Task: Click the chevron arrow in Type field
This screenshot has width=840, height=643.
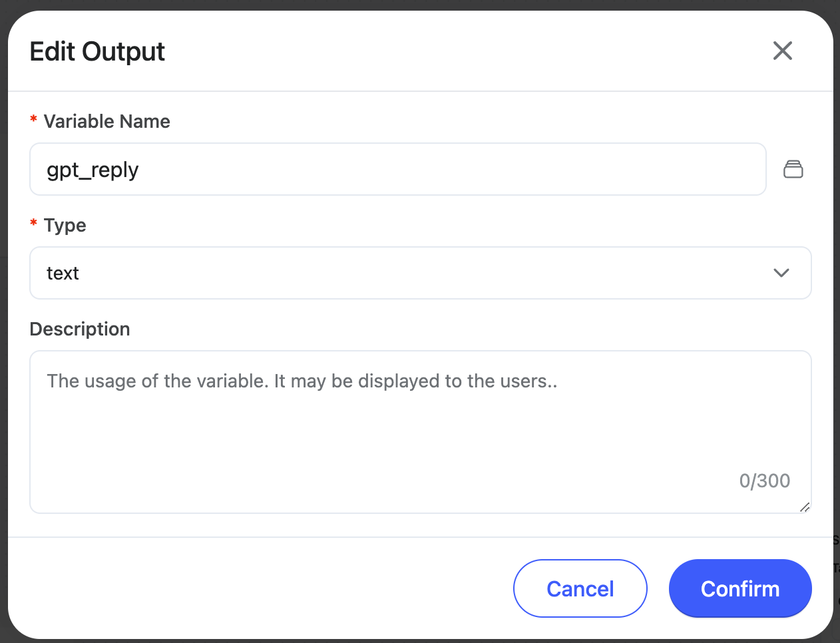Action: click(781, 273)
